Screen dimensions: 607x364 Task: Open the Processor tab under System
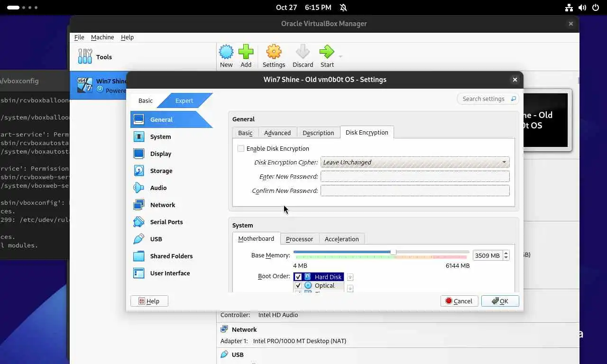(299, 239)
